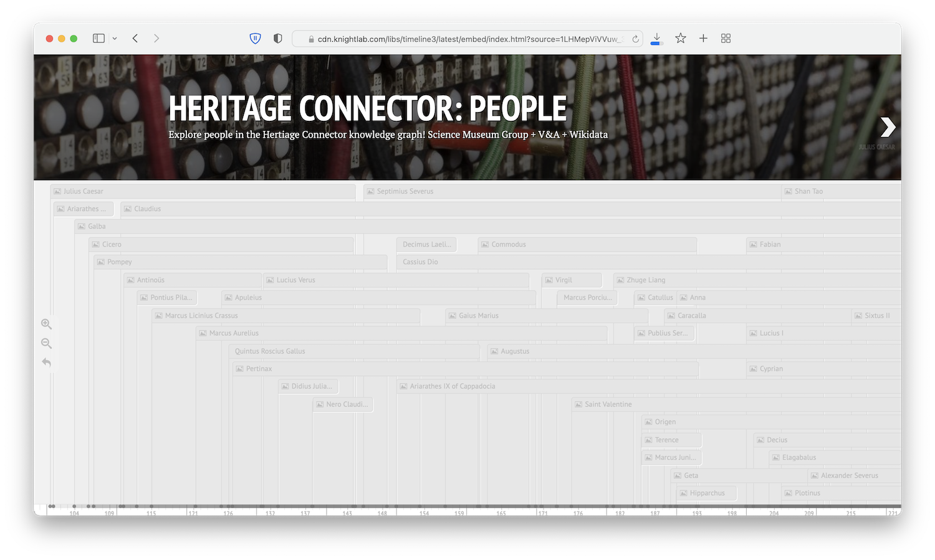
Task: Open the sidebar options dropdown chevron
Action: point(115,39)
